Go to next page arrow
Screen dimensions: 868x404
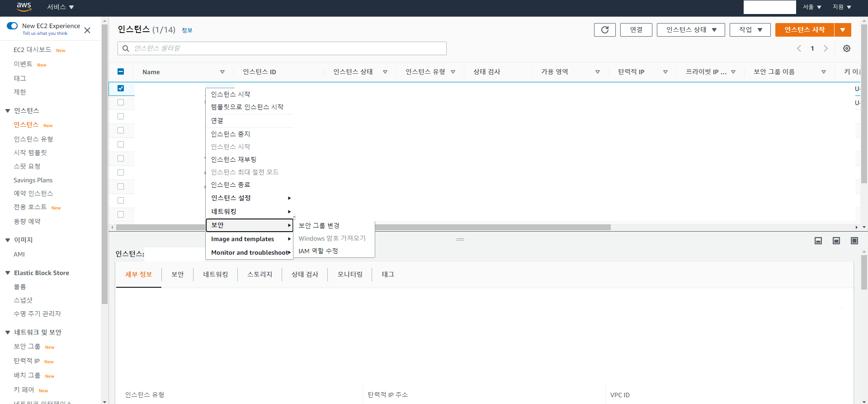tap(826, 48)
